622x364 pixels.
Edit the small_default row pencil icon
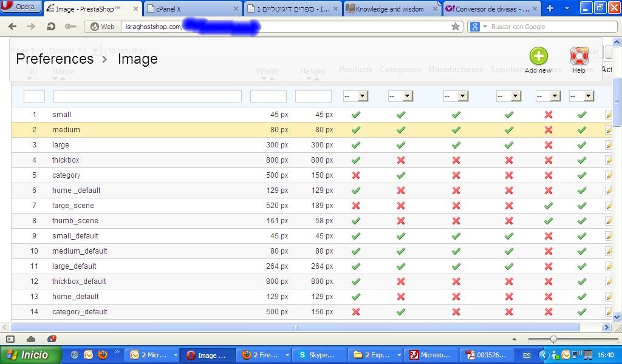point(609,235)
